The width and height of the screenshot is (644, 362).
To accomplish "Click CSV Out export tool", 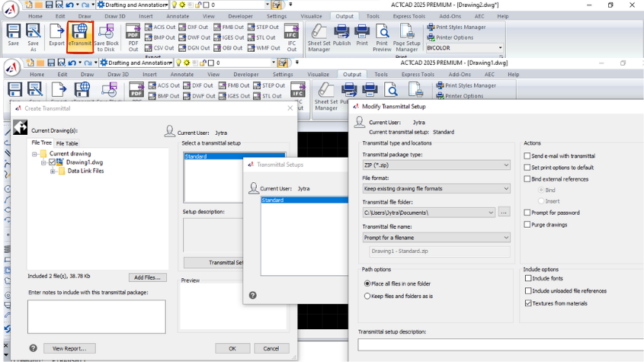I will [x=160, y=48].
